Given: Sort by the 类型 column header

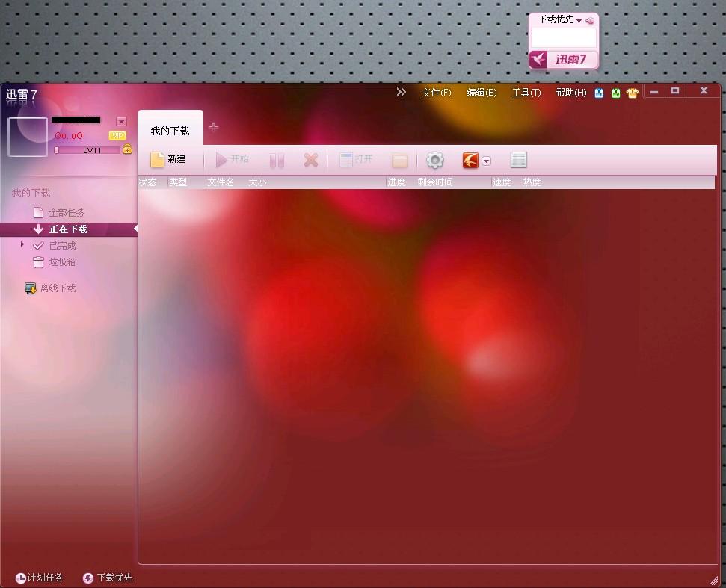Looking at the screenshot, I should 178,182.
